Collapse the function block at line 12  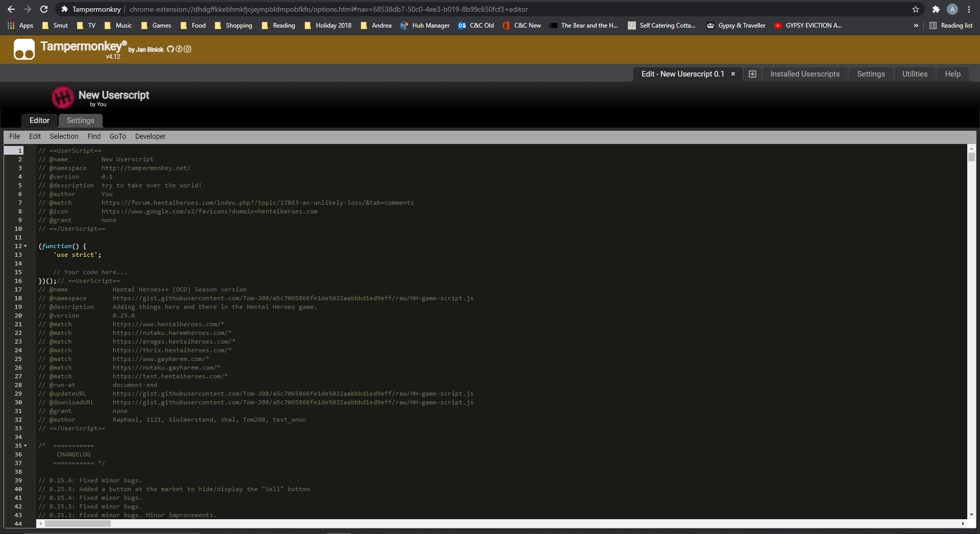click(x=26, y=246)
